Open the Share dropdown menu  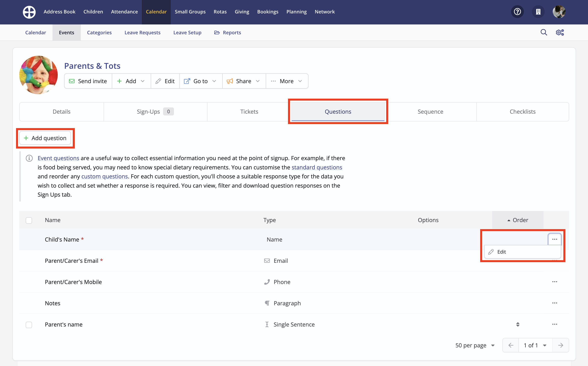243,81
